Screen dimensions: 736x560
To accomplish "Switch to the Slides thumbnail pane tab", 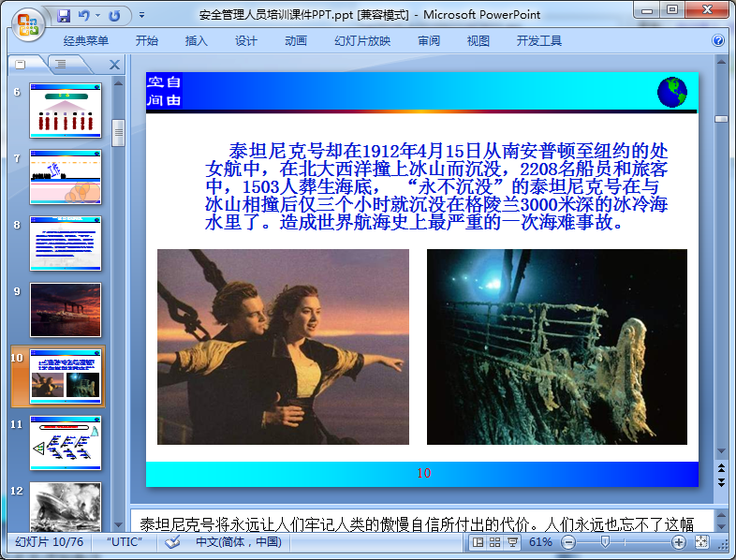I will 21,65.
